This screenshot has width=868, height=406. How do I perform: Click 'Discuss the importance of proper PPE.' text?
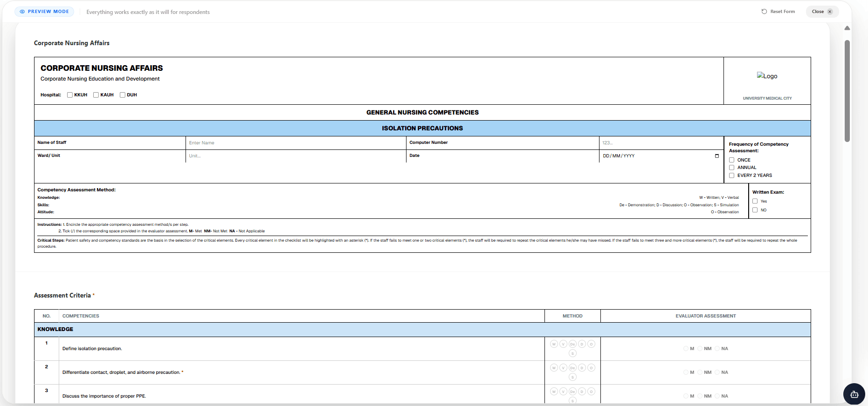[104, 396]
